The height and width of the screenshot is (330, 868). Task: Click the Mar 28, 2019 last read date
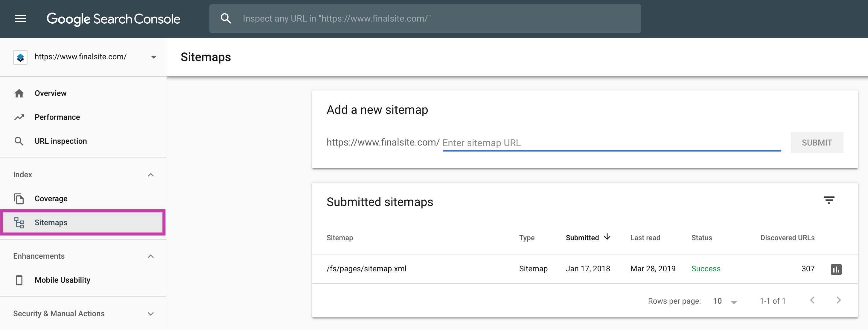click(653, 269)
